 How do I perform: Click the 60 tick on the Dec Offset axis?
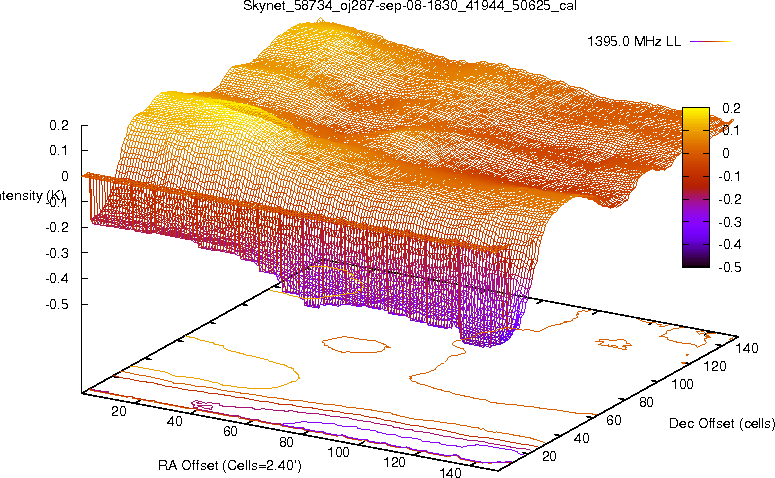click(613, 421)
